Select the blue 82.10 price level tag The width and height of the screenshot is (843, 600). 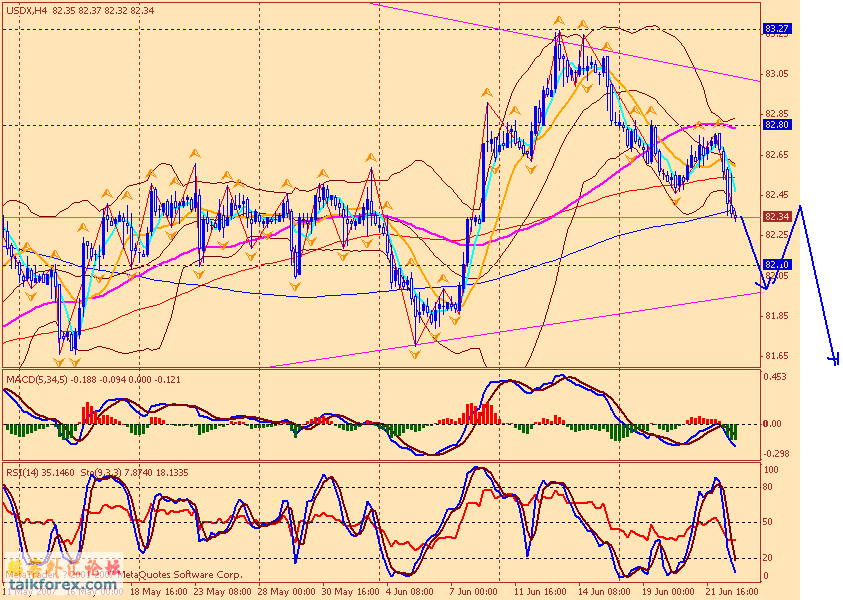tap(777, 265)
